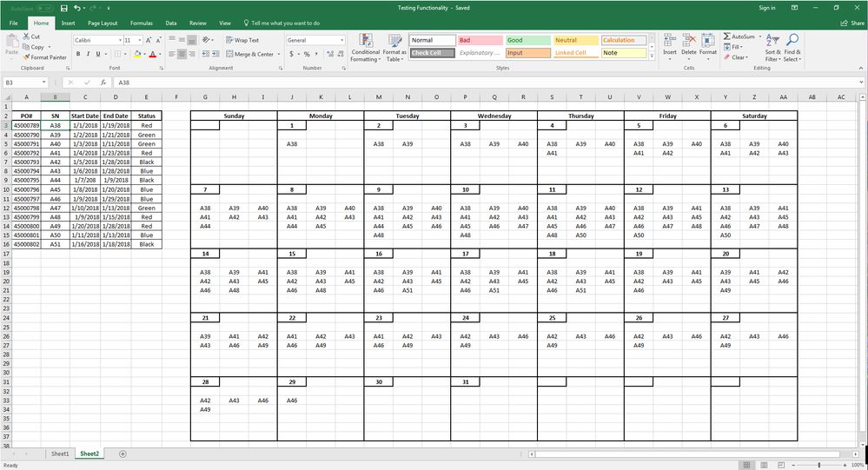Apply the Good cell style
Image resolution: width=868 pixels, height=470 pixels.
tap(528, 41)
